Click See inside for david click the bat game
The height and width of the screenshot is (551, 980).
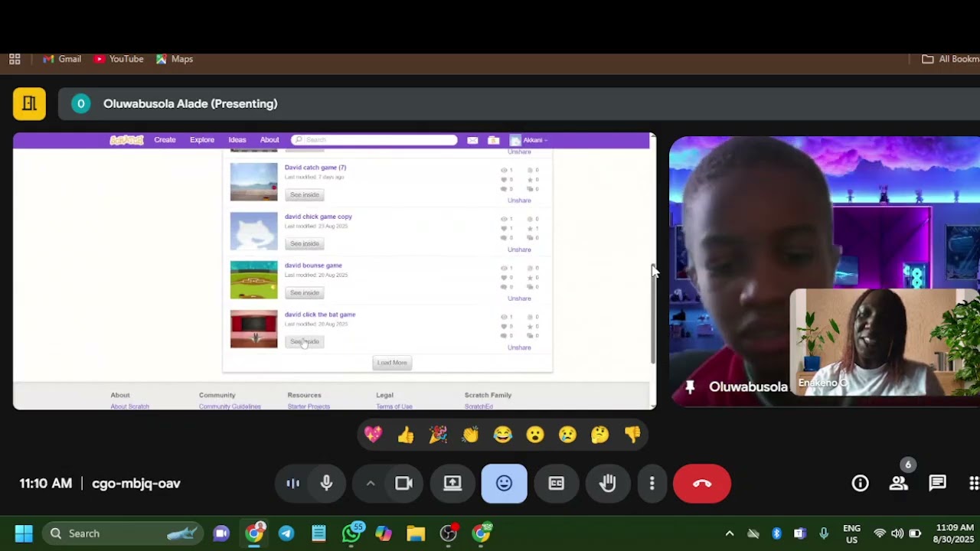point(305,342)
